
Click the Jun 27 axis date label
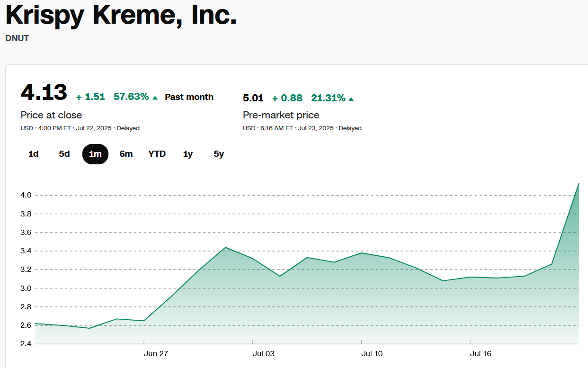(157, 354)
